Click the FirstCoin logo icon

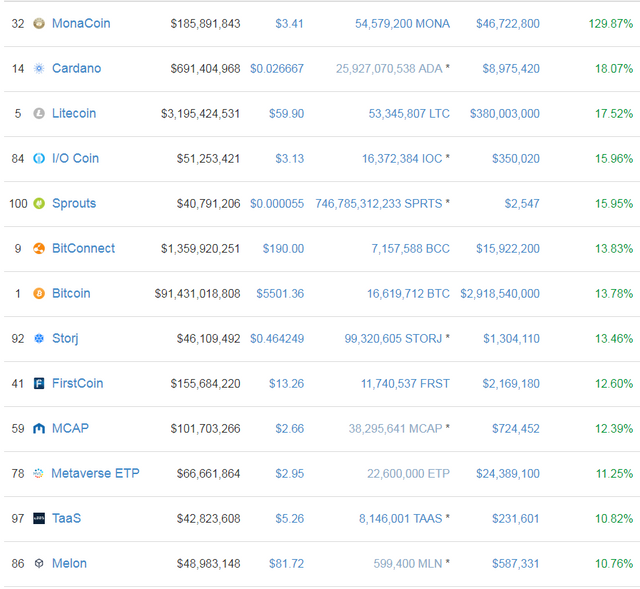pyautogui.click(x=39, y=384)
